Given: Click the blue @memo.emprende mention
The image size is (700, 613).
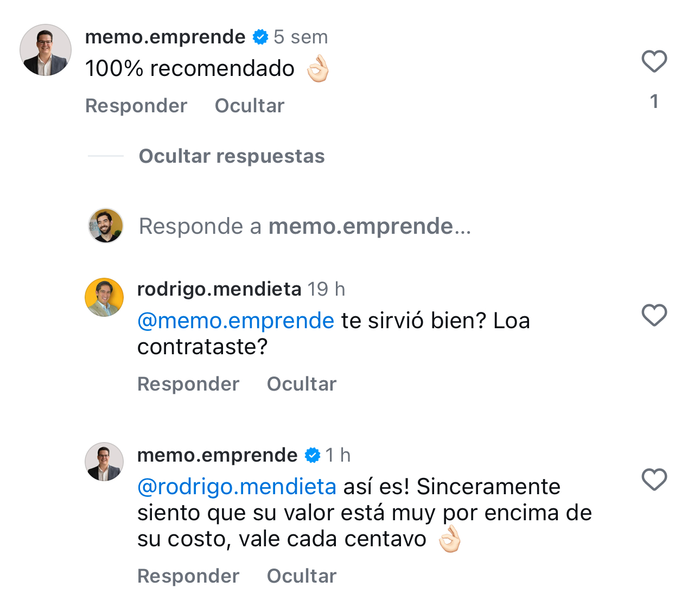Looking at the screenshot, I should tap(236, 321).
